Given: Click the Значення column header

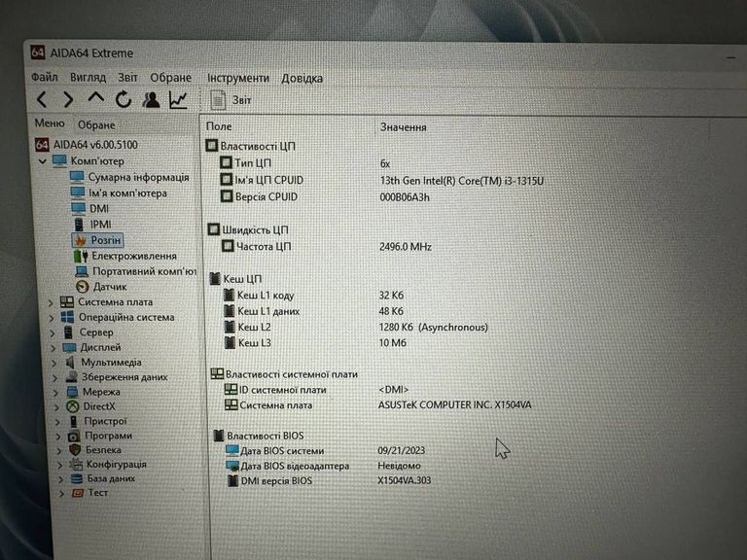Looking at the screenshot, I should tap(403, 127).
